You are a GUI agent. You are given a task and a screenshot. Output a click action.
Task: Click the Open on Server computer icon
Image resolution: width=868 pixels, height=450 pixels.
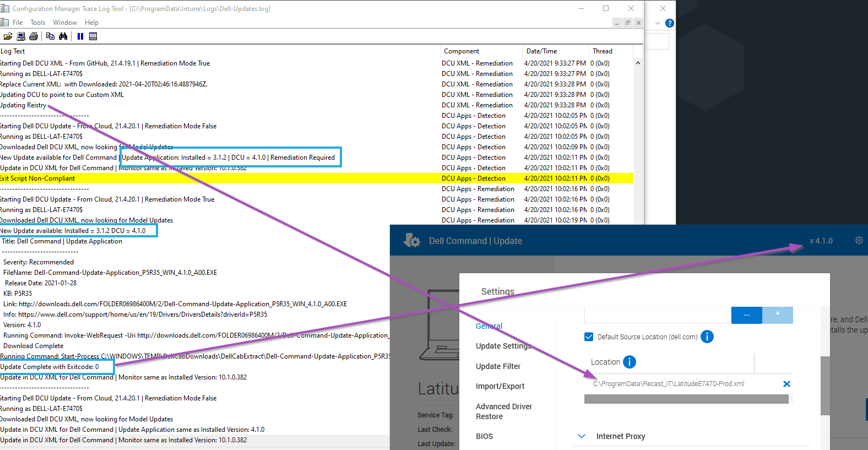(x=21, y=36)
